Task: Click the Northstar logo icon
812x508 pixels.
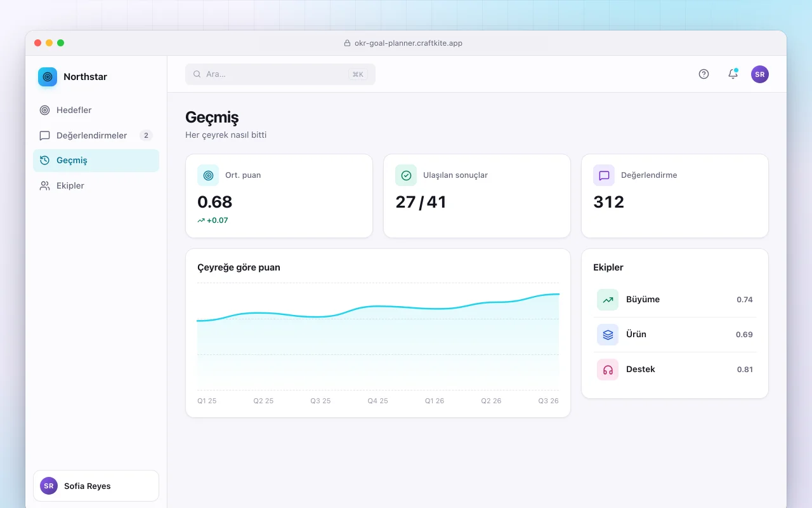Action: pyautogui.click(x=48, y=77)
